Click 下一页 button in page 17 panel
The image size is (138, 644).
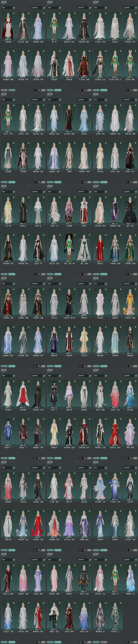pos(58,550)
